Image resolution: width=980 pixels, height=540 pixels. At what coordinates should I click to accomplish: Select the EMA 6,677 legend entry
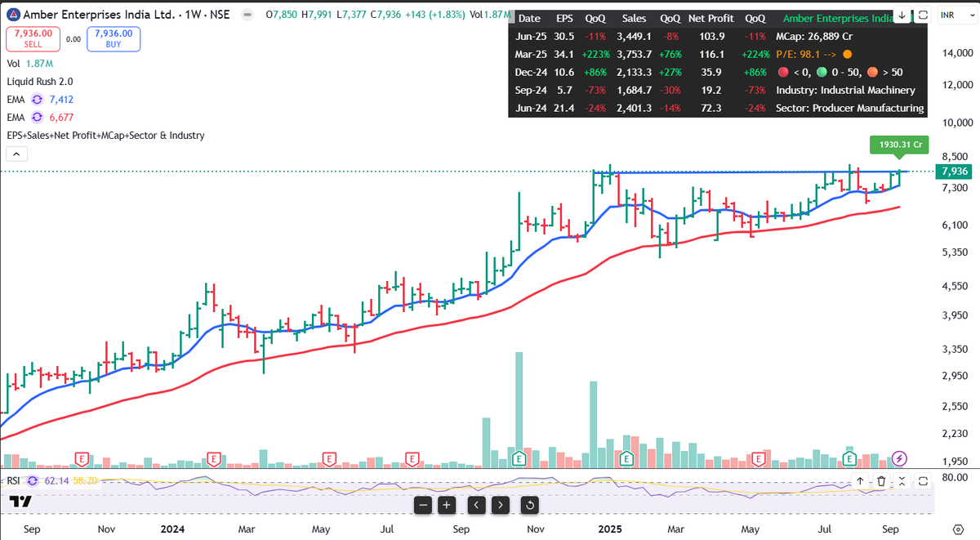tap(42, 117)
